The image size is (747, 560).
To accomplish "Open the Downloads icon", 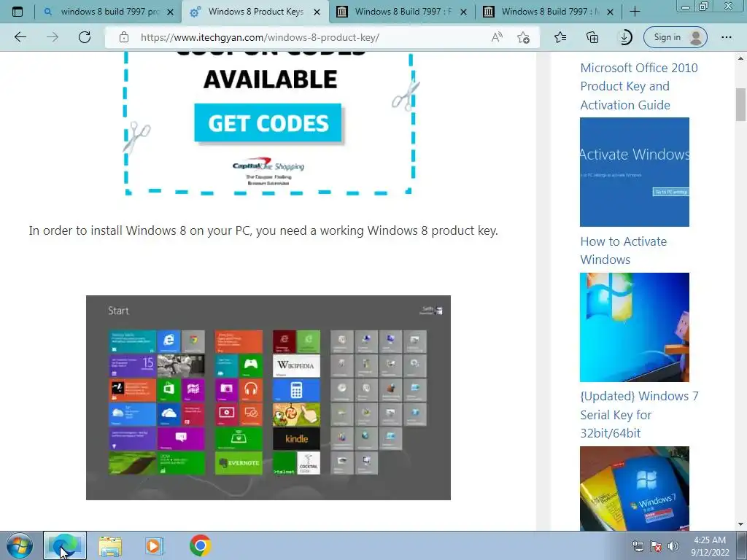I will click(x=624, y=37).
